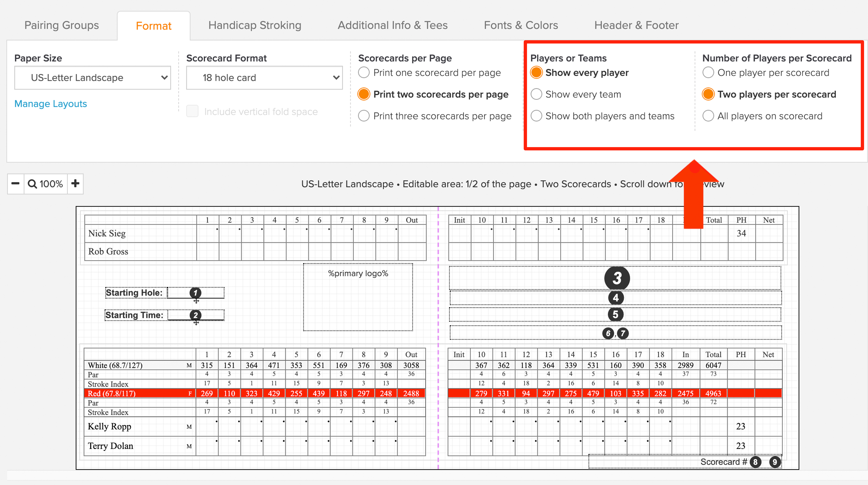Click the White (68.7/127) tee row
Viewport: 868px width, 485px height.
[254, 365]
